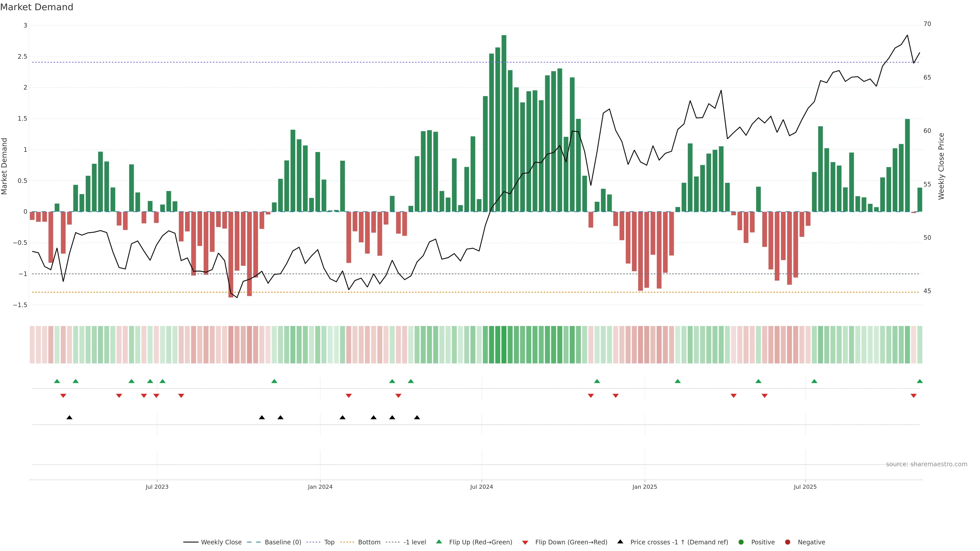The width and height of the screenshot is (980, 551).
Task: Click the Jul 2024 x-axis label
Action: [481, 487]
